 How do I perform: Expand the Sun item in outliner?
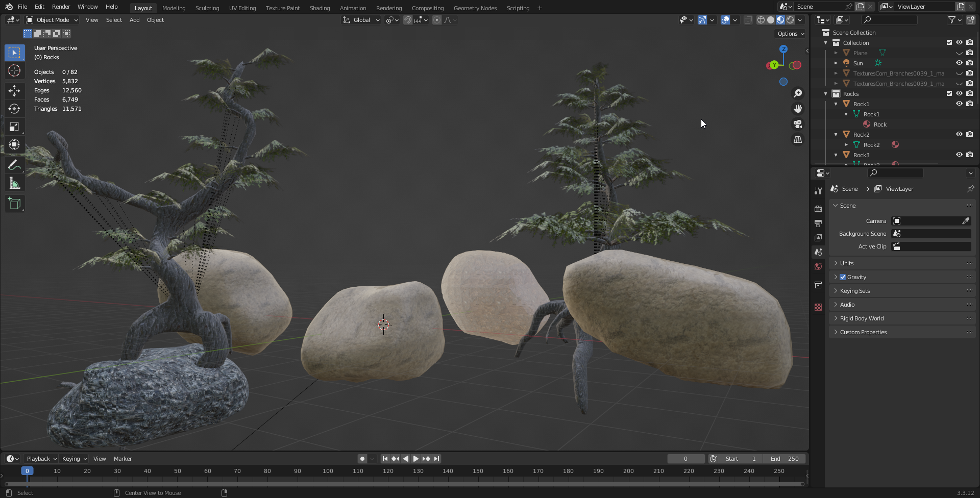(x=836, y=63)
